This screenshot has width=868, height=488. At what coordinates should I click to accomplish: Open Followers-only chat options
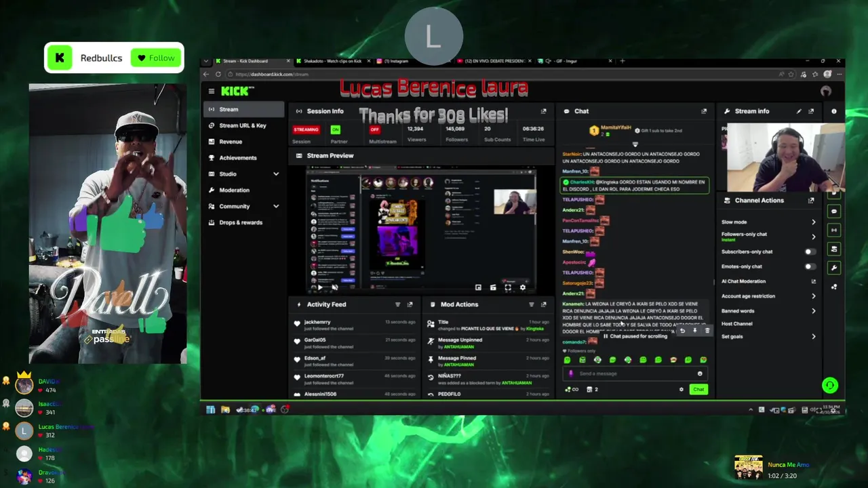(813, 237)
